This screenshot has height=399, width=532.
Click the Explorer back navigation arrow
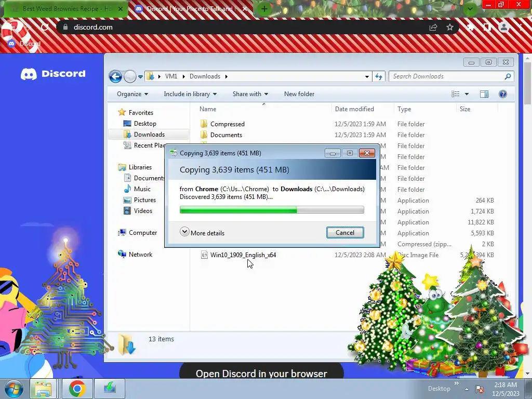tap(115, 76)
